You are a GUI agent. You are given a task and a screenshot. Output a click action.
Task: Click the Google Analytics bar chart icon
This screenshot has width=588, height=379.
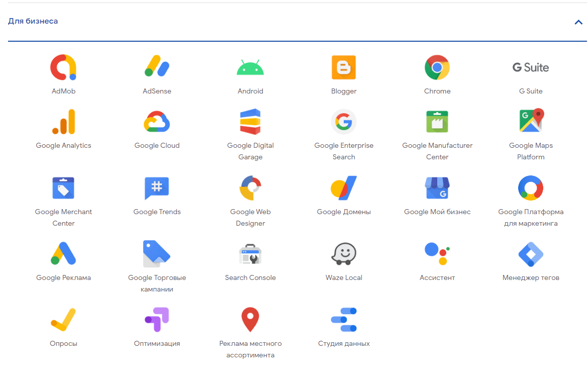(x=63, y=122)
